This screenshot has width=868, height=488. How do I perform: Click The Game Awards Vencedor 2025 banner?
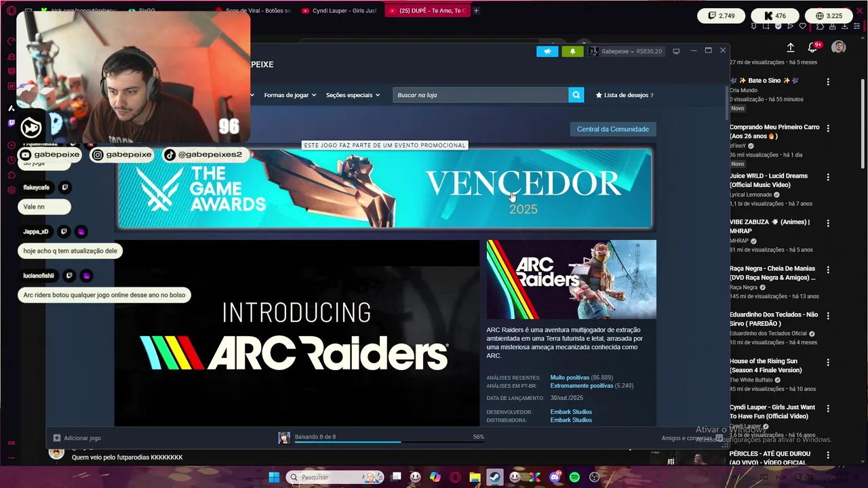coord(385,188)
